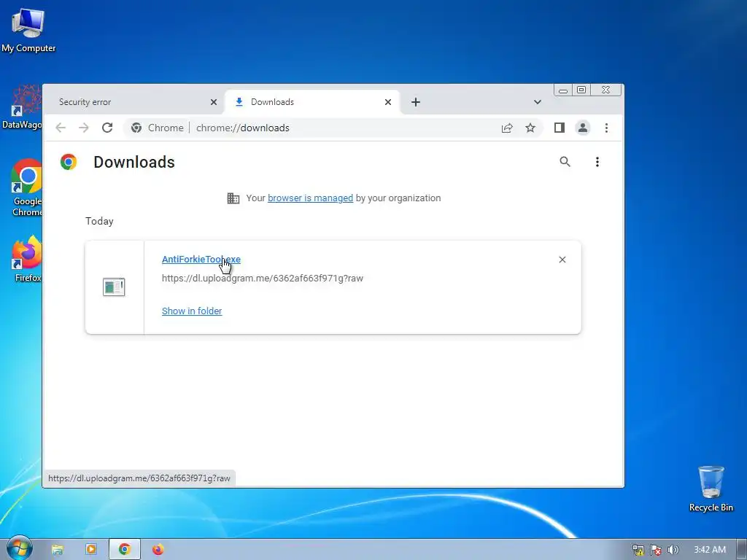Go back to previous page
The width and height of the screenshot is (747, 560).
[61, 128]
